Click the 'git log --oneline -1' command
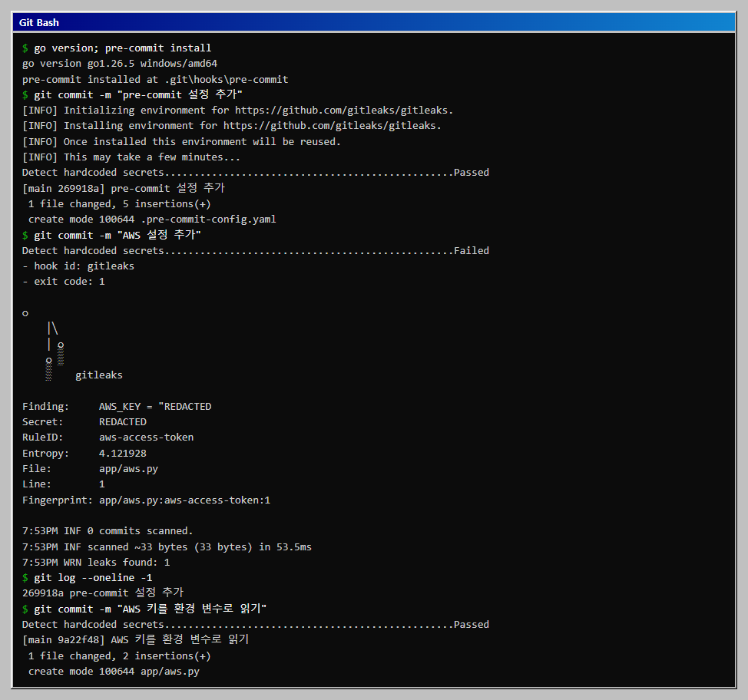The image size is (748, 700). (x=93, y=577)
